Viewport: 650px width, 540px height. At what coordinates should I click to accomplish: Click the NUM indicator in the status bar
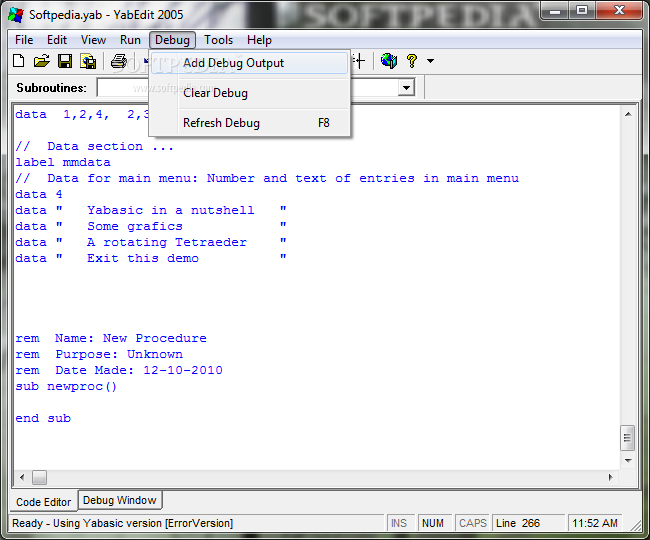tap(433, 523)
